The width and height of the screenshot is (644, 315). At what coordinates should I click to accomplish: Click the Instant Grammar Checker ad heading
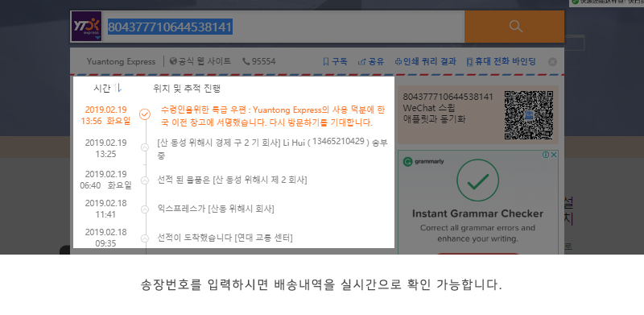(x=477, y=213)
